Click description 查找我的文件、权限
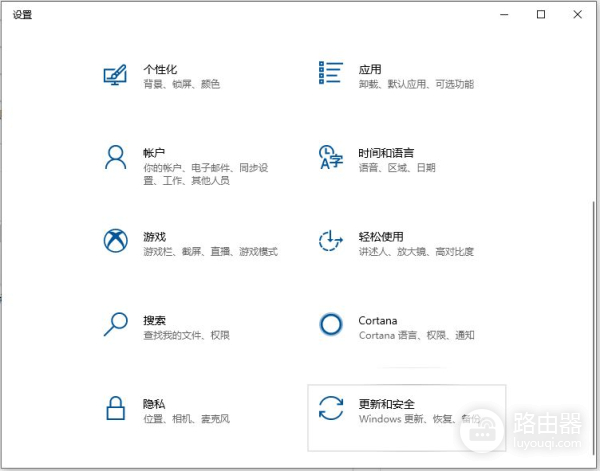Image resolution: width=600 pixels, height=471 pixels. [x=186, y=335]
